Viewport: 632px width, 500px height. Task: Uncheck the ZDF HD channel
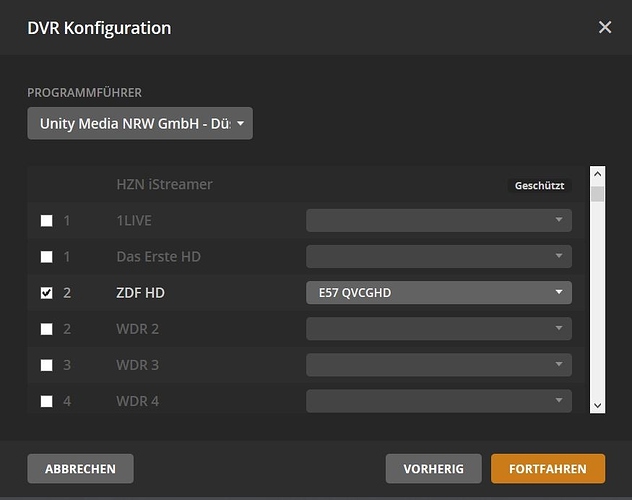(x=46, y=293)
